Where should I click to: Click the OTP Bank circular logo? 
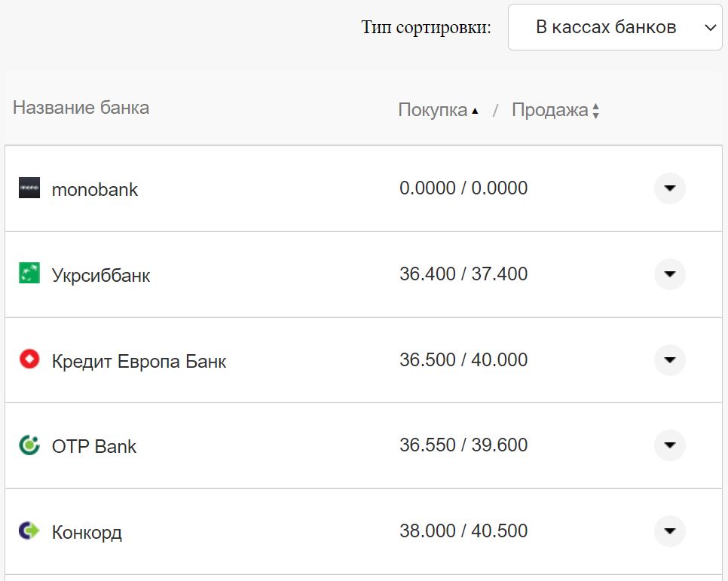point(30,445)
